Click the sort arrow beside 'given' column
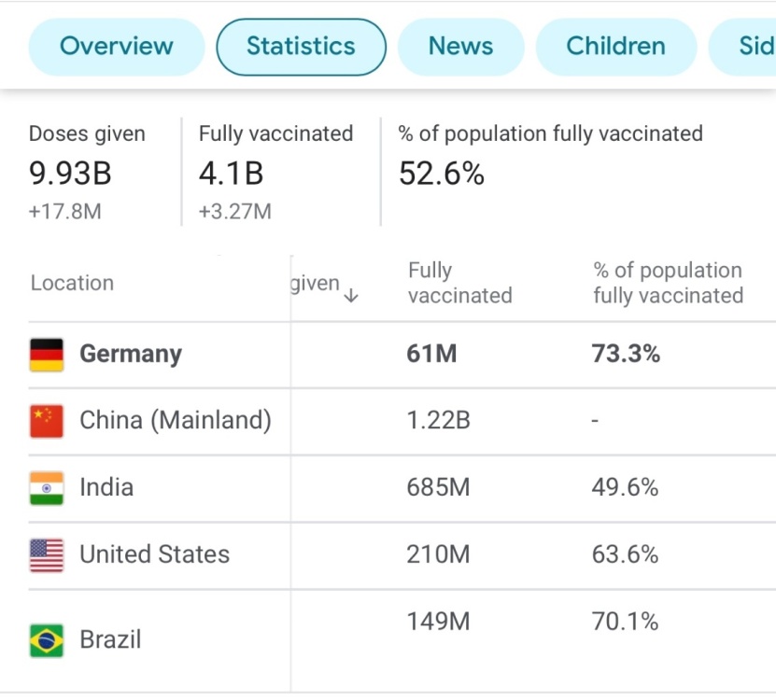 tap(351, 296)
